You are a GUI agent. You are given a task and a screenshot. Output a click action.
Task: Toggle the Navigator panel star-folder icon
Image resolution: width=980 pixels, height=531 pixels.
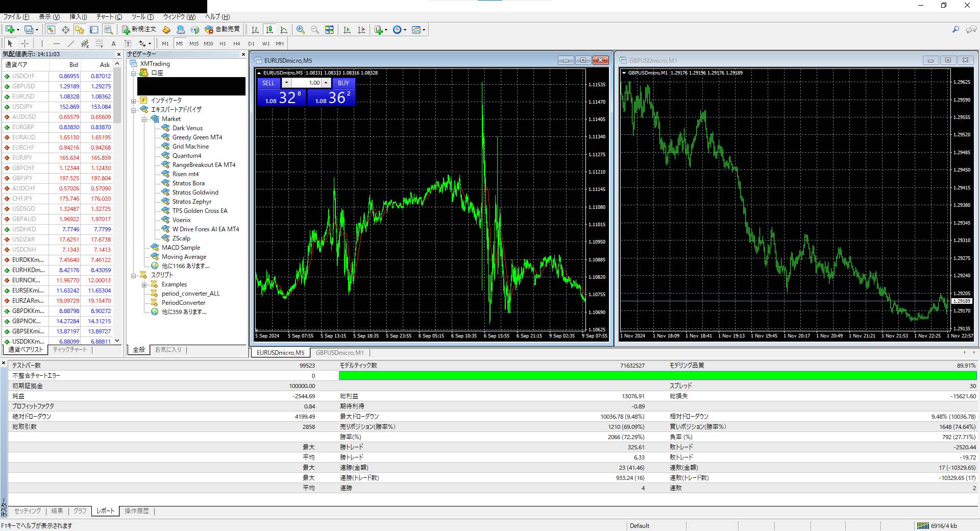click(79, 30)
